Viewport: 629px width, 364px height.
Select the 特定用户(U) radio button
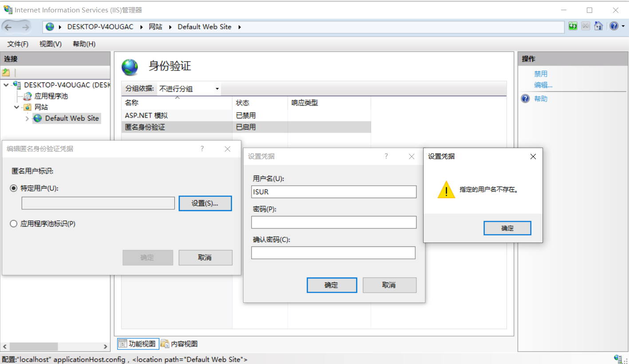tap(14, 188)
